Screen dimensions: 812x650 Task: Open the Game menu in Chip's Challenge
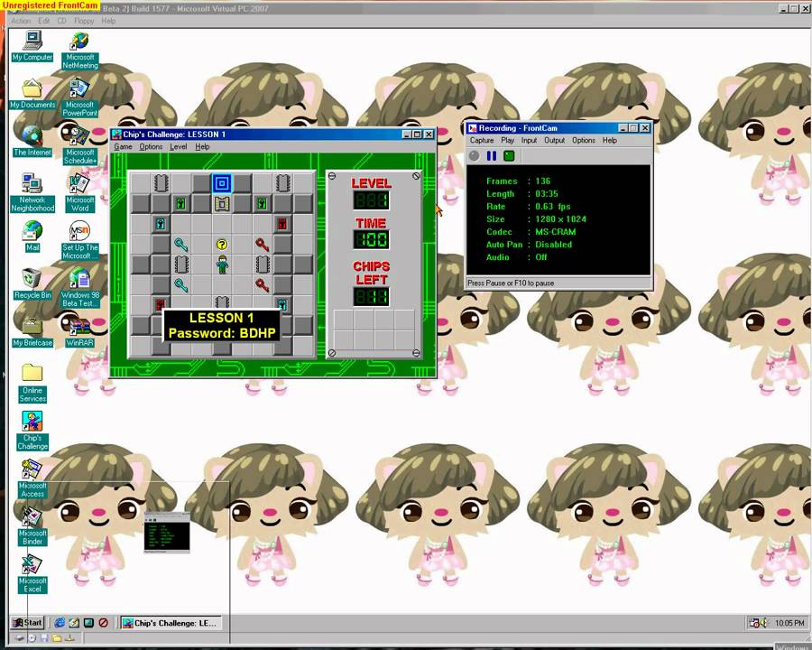[x=123, y=146]
